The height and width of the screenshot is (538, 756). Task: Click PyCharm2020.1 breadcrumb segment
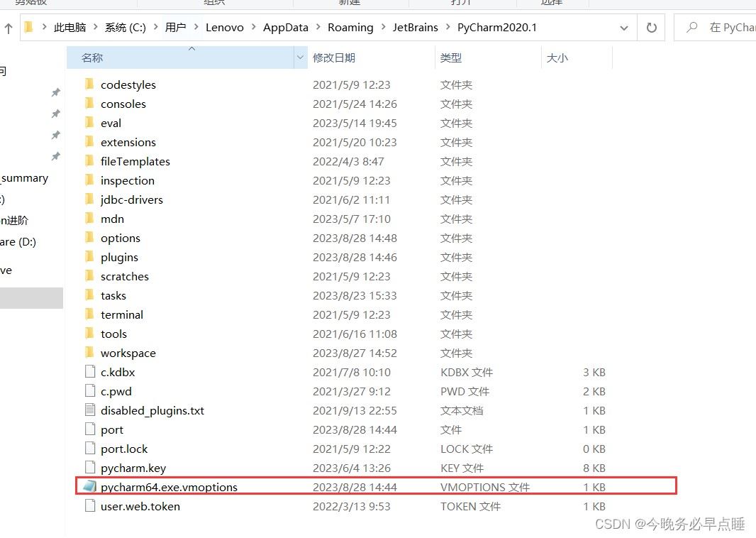[496, 28]
